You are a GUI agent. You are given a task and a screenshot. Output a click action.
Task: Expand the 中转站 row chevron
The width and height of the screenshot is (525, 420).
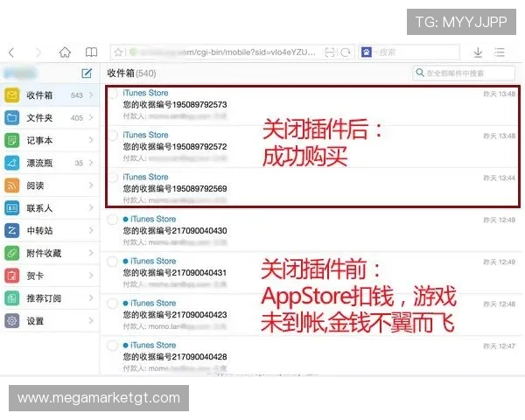point(91,230)
